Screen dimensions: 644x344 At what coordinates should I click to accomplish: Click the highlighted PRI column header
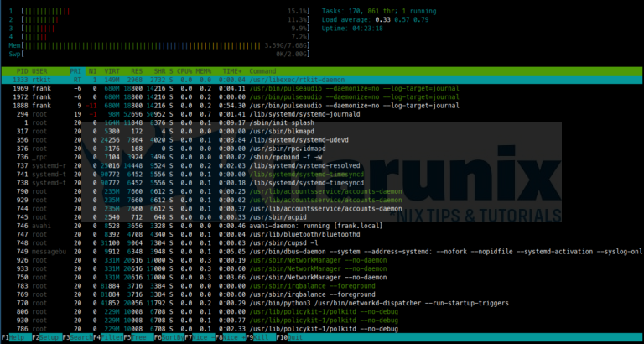tap(75, 71)
